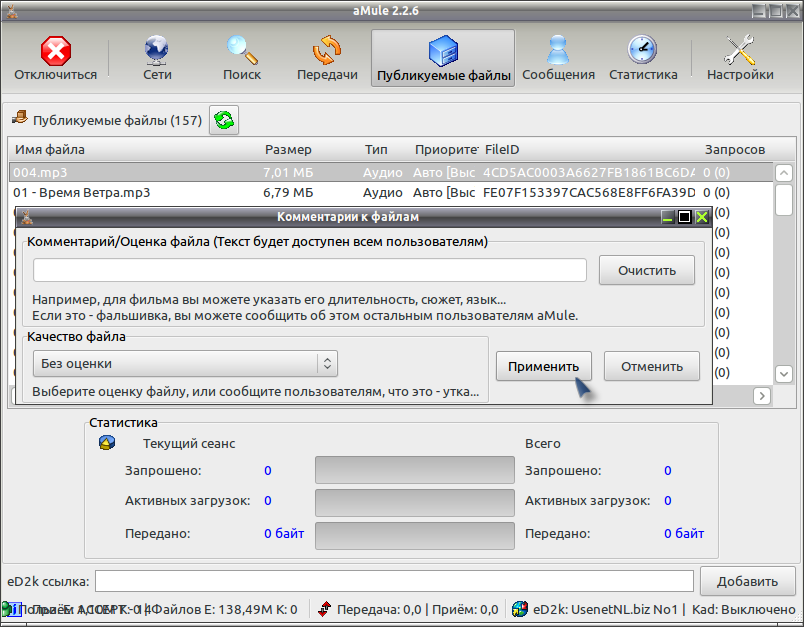This screenshot has height=627, width=804.
Task: Go to Передачи transfers icon
Action: tap(327, 50)
